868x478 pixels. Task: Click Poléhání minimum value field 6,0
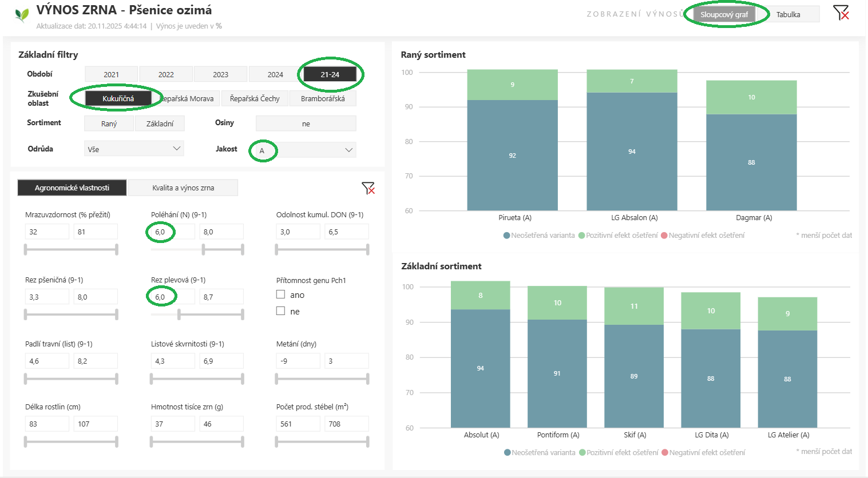pyautogui.click(x=173, y=232)
